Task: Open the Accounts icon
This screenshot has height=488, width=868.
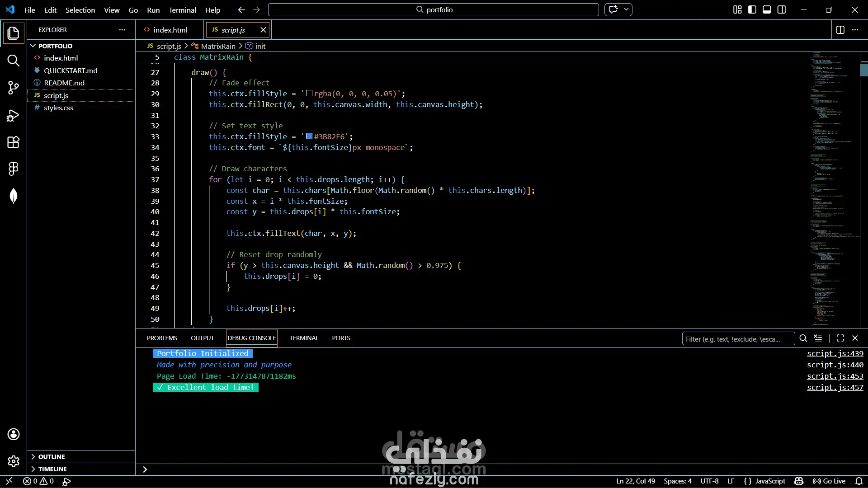Action: [13, 434]
